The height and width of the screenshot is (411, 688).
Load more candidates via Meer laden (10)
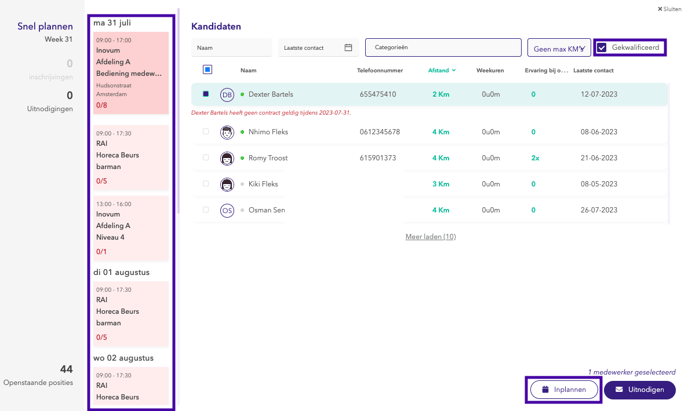click(x=430, y=237)
